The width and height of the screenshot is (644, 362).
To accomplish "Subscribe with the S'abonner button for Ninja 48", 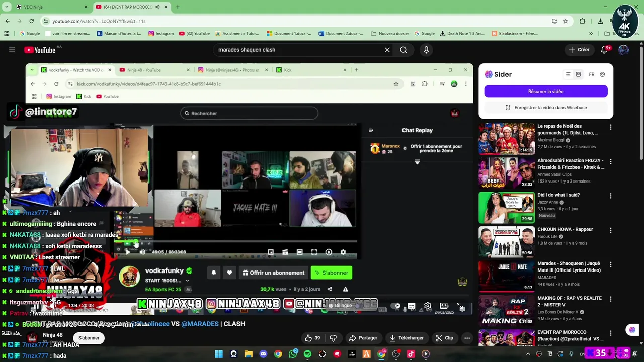I will click(x=89, y=338).
